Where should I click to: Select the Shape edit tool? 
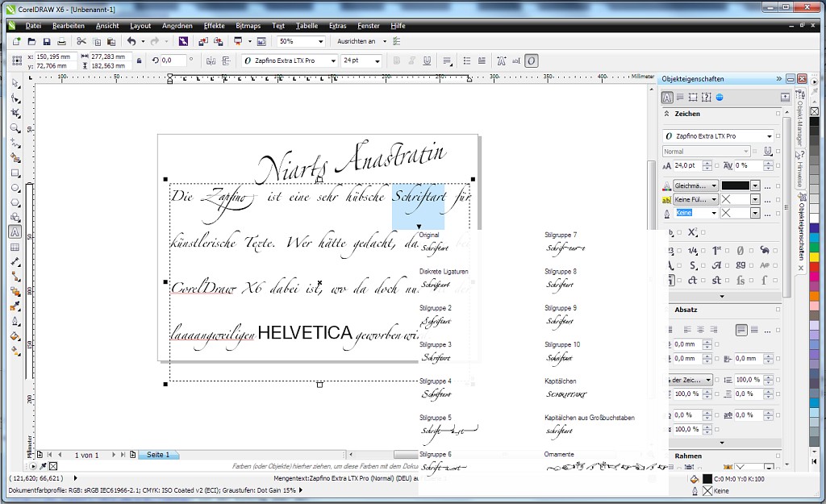tap(15, 98)
